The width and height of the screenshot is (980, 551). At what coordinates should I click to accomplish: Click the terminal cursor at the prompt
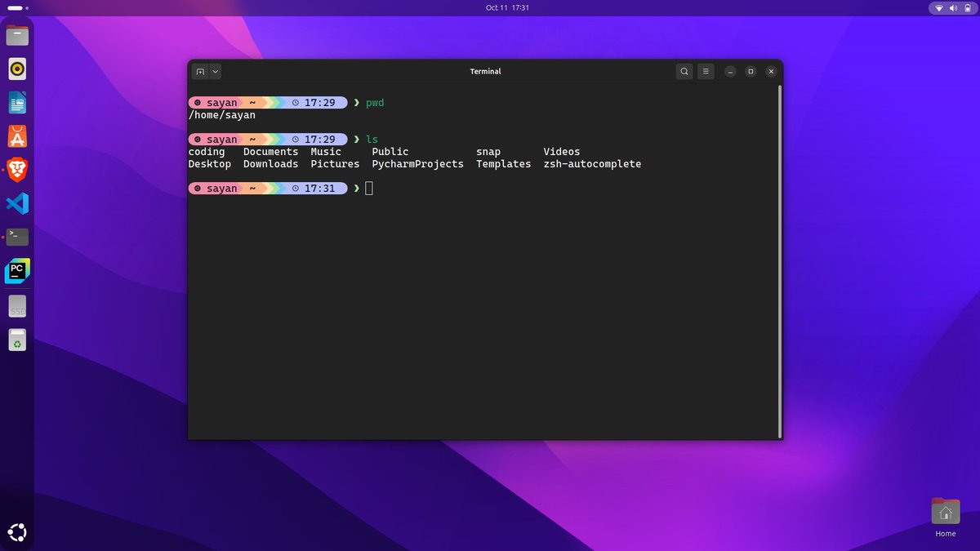point(369,189)
